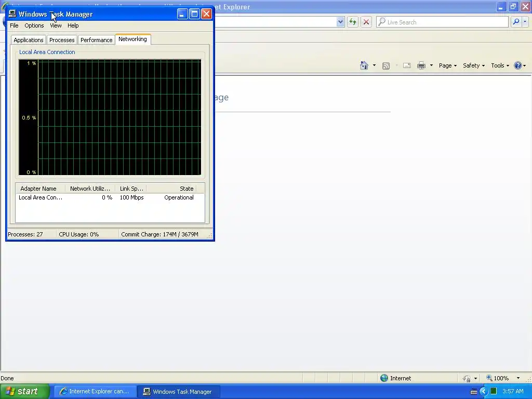
Task: Click Processes: 27 in the status bar
Action: click(x=25, y=234)
